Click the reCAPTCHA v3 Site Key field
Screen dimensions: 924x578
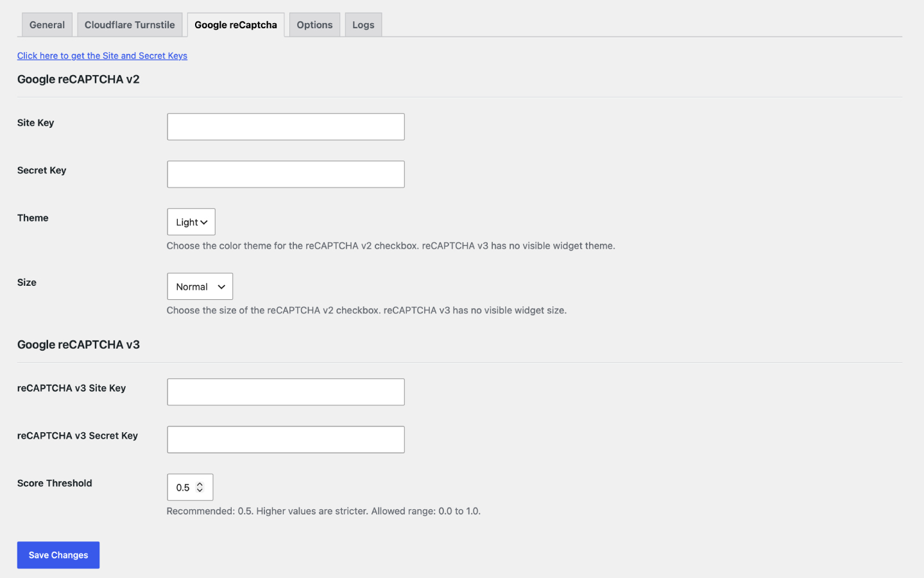(x=286, y=392)
